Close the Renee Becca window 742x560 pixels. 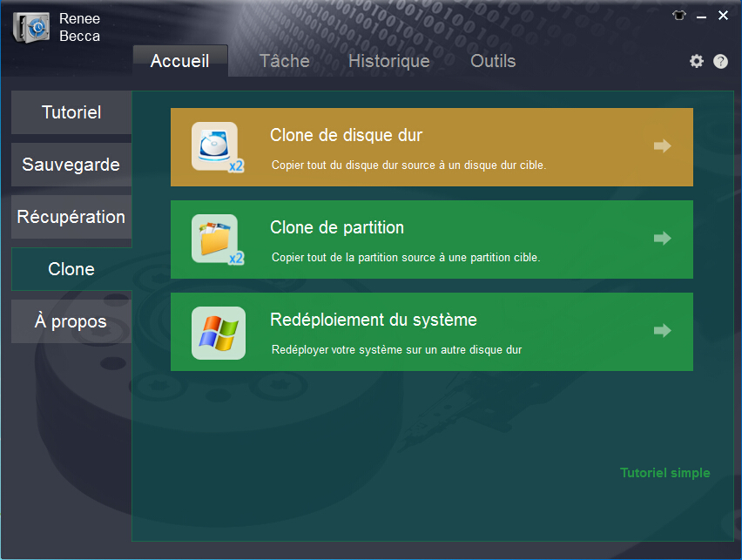click(723, 16)
